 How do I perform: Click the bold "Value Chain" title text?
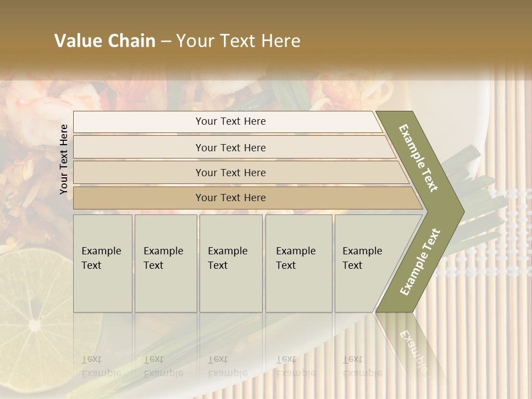pyautogui.click(x=105, y=41)
